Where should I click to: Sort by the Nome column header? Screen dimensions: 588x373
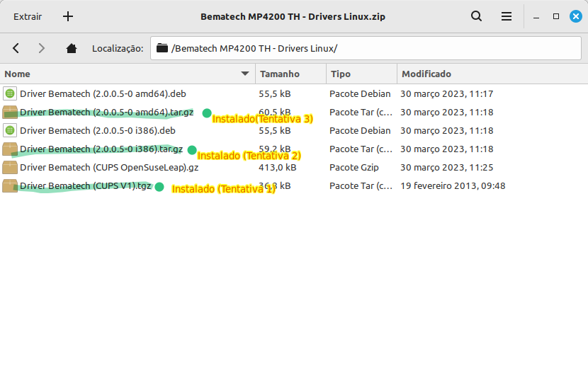click(x=128, y=74)
